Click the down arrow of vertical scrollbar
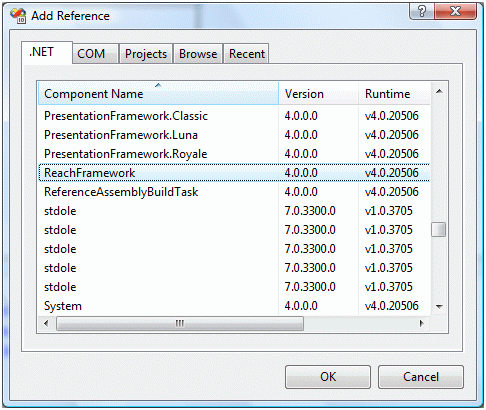The height and width of the screenshot is (410, 486). pos(439,307)
